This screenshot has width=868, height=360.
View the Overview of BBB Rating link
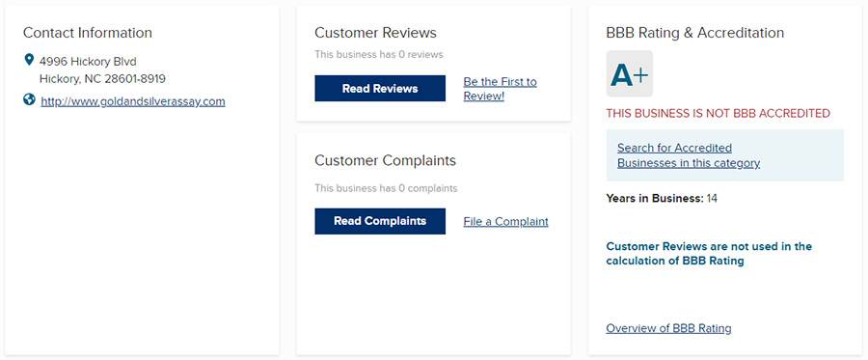[668, 328]
